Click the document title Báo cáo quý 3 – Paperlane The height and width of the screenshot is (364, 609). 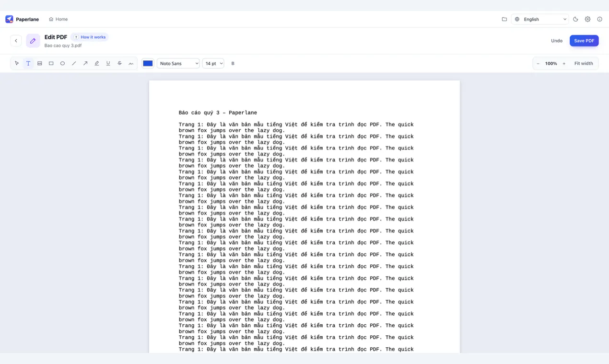tap(218, 113)
